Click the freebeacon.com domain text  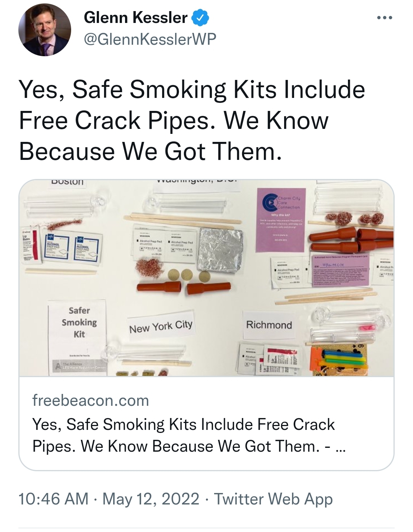[x=91, y=400]
